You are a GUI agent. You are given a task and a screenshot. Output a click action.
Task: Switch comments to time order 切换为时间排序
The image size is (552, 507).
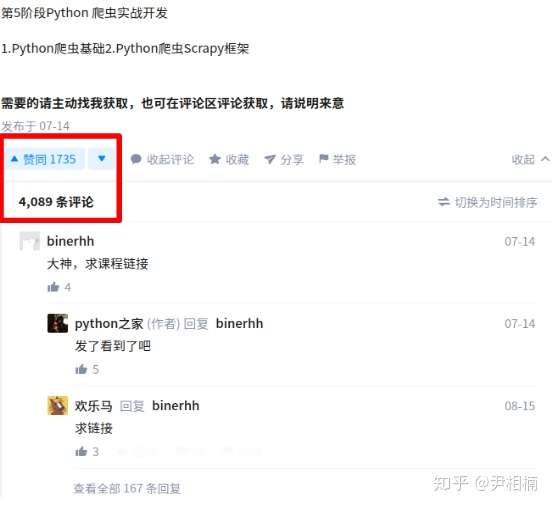[x=488, y=202]
